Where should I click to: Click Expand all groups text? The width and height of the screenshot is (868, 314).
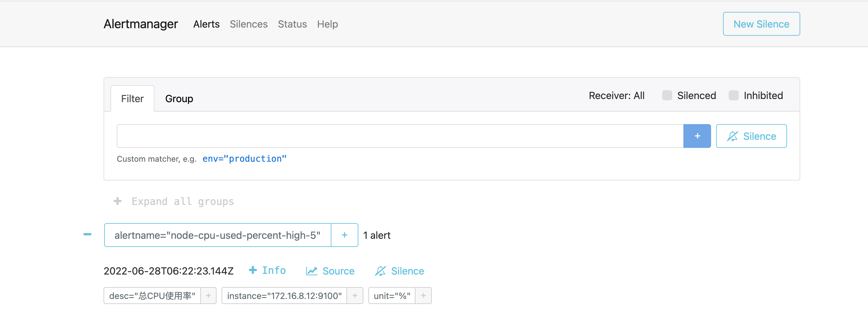tap(183, 201)
